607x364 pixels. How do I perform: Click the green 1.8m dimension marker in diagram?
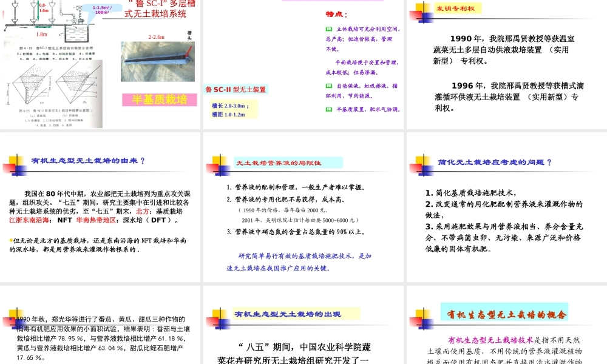pyautogui.click(x=42, y=27)
